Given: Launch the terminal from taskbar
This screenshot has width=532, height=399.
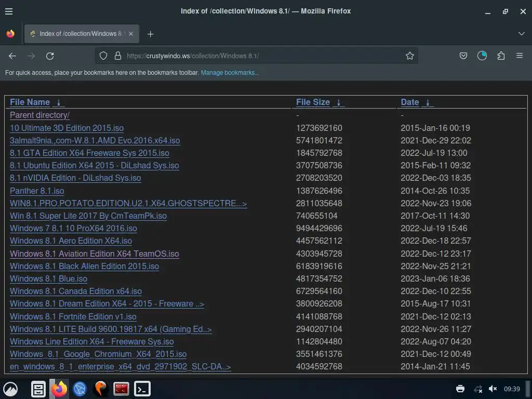Looking at the screenshot, I should (142, 389).
